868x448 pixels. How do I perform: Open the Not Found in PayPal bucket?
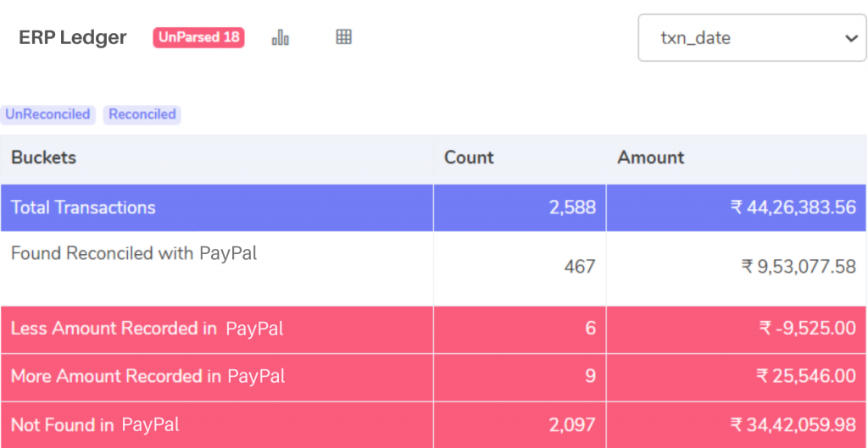[433, 425]
